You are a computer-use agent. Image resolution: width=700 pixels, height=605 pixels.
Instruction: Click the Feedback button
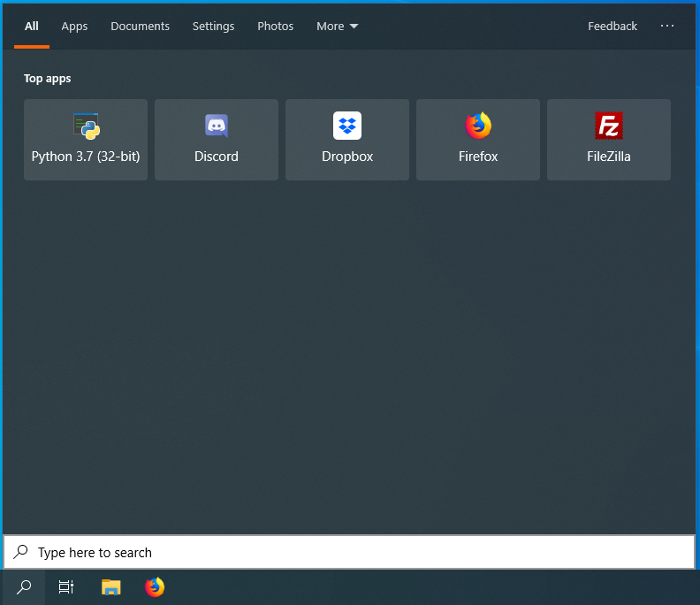click(612, 27)
